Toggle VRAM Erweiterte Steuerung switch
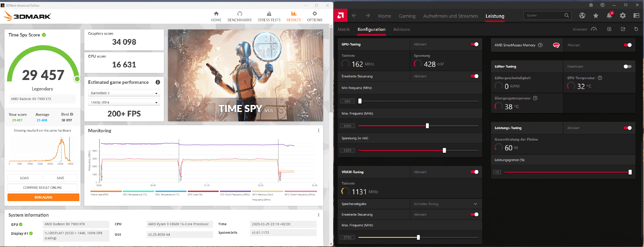Screen dimensions: 644x247 click(475, 214)
